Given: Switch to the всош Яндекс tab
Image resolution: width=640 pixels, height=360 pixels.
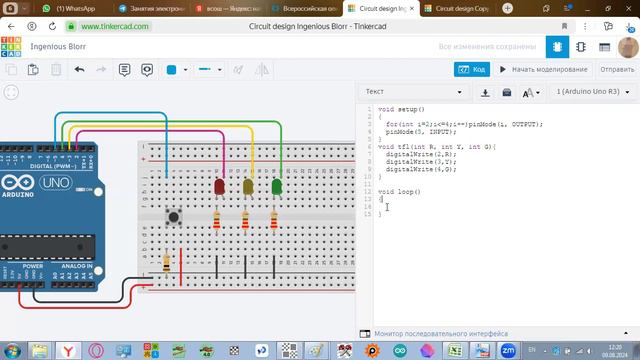Looking at the screenshot, I should click(x=228, y=8).
